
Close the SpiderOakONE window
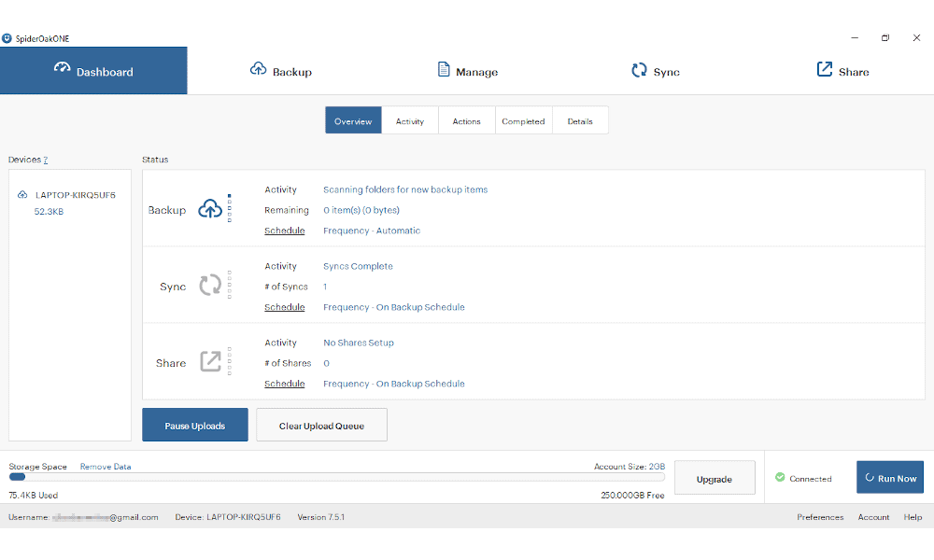click(916, 37)
